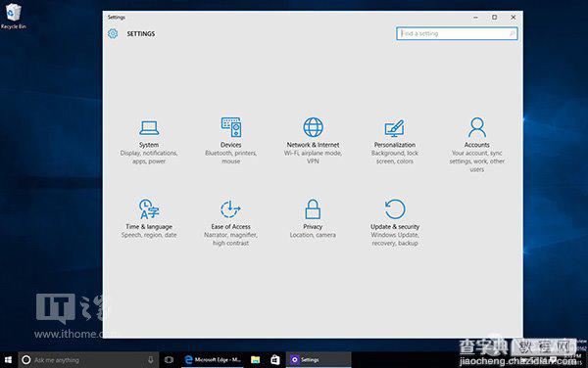Click 'Windows Update, recovery, backup' description

pyautogui.click(x=395, y=239)
